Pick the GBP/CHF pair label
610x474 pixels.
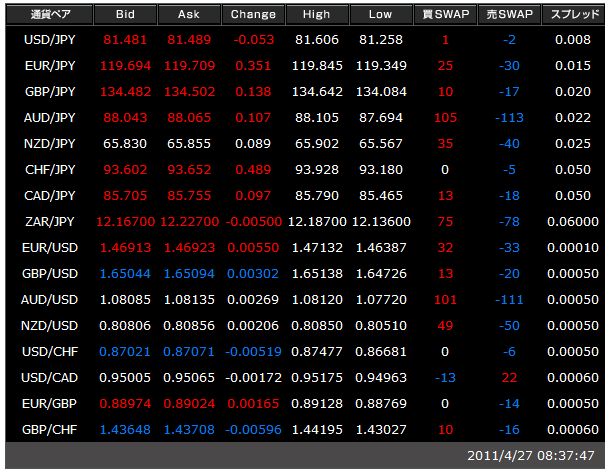pyautogui.click(x=49, y=430)
